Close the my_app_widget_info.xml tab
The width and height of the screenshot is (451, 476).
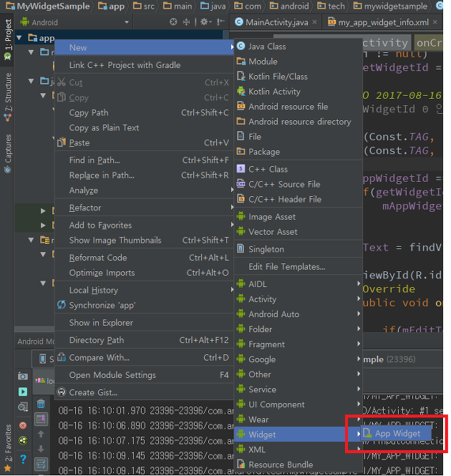tap(435, 22)
